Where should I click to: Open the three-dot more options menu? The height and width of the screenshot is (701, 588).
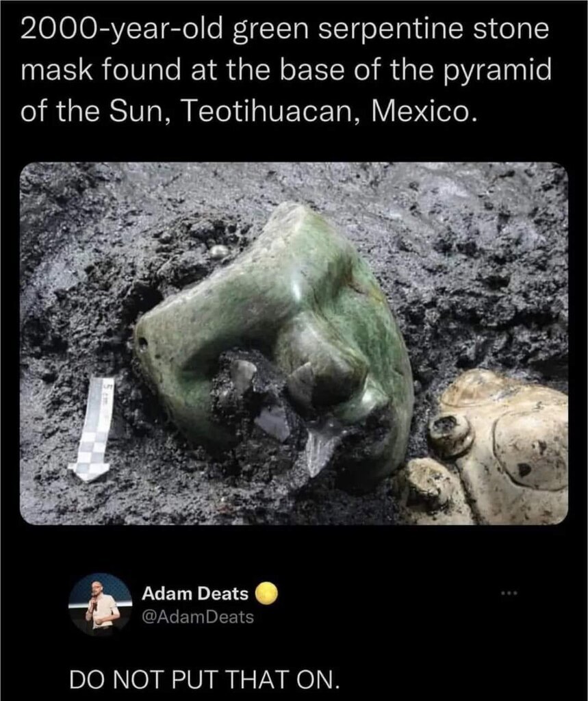(509, 594)
